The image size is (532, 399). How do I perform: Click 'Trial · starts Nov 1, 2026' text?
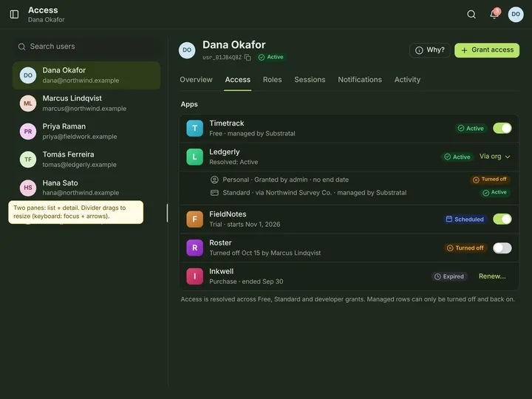click(x=245, y=225)
